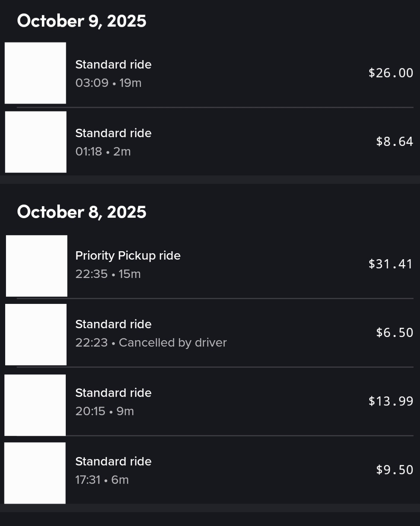Screen dimensions: 420x526
Task: Click the thumbnail beside the 20:15 ride
Action: 35,405
